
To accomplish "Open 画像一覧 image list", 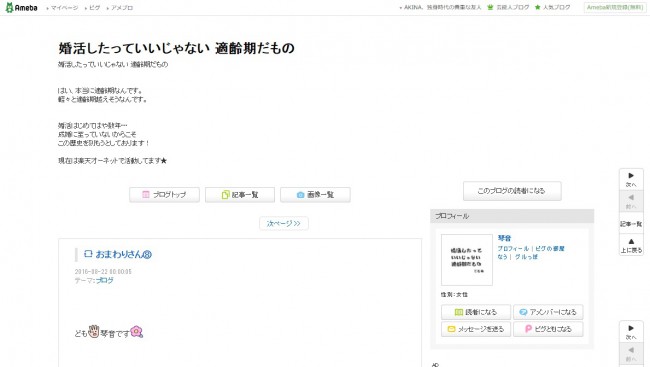I will pos(315,194).
